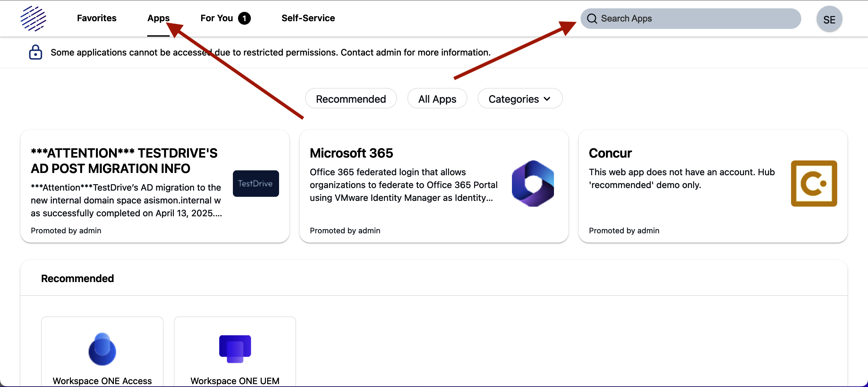Switch to the Favorites tab

click(x=97, y=18)
